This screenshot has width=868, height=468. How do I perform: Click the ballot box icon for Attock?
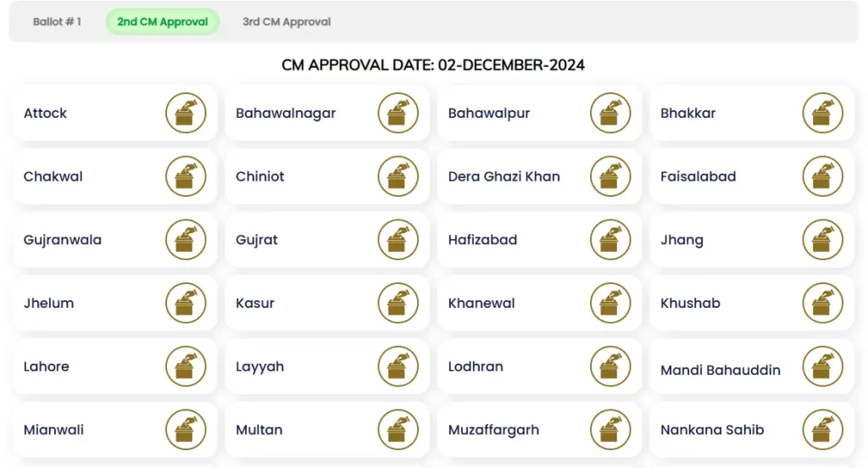(186, 113)
